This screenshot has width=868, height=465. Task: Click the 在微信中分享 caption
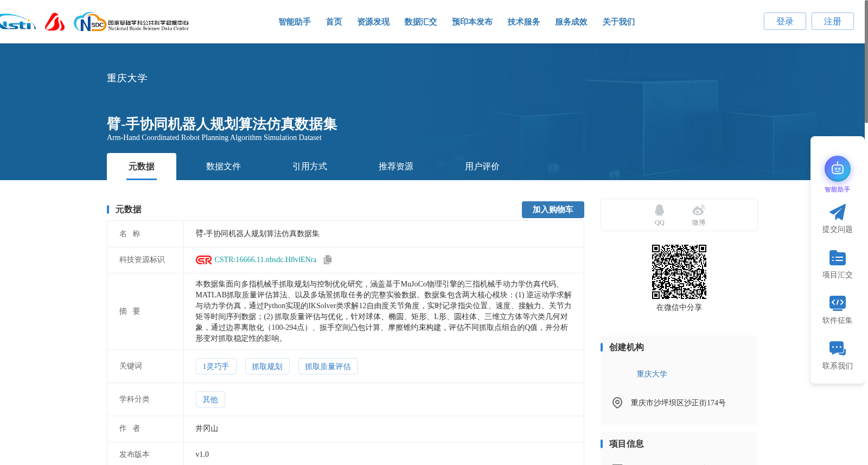point(679,307)
